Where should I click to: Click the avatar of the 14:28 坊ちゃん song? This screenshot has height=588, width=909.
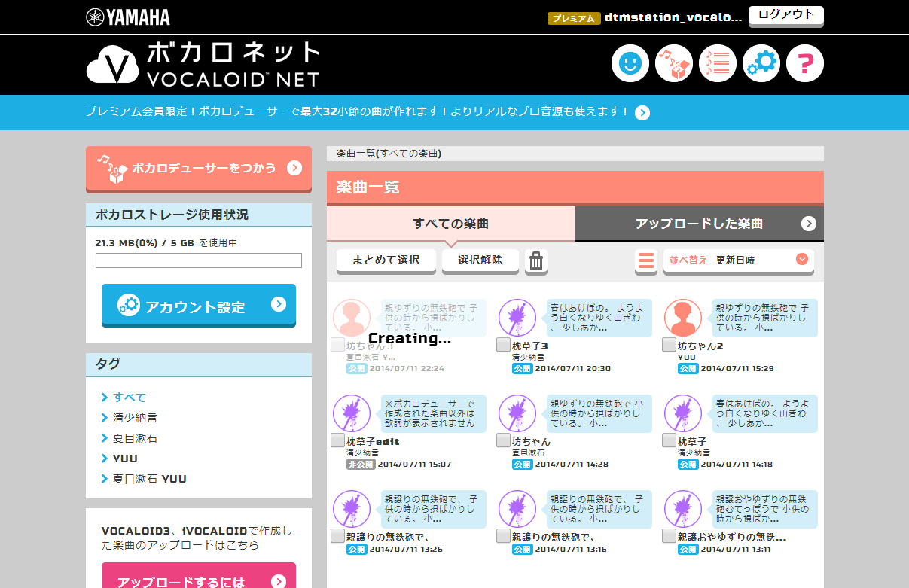click(517, 413)
